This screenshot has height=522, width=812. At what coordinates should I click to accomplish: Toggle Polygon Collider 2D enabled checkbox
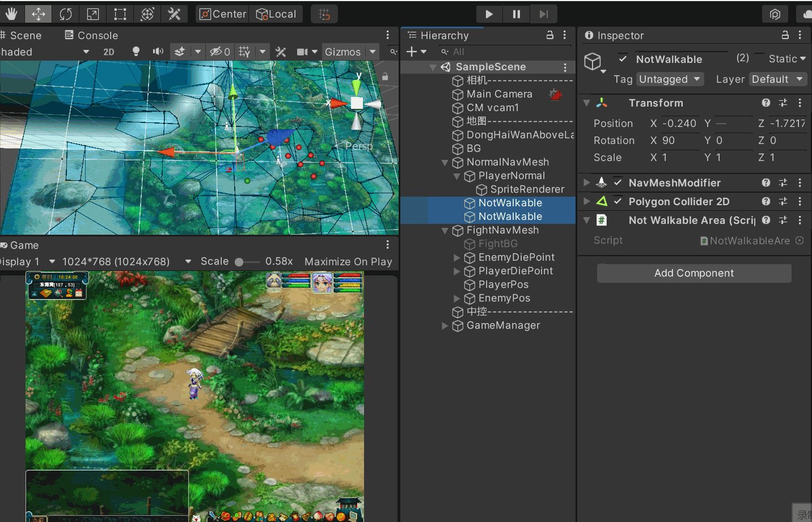click(x=618, y=201)
